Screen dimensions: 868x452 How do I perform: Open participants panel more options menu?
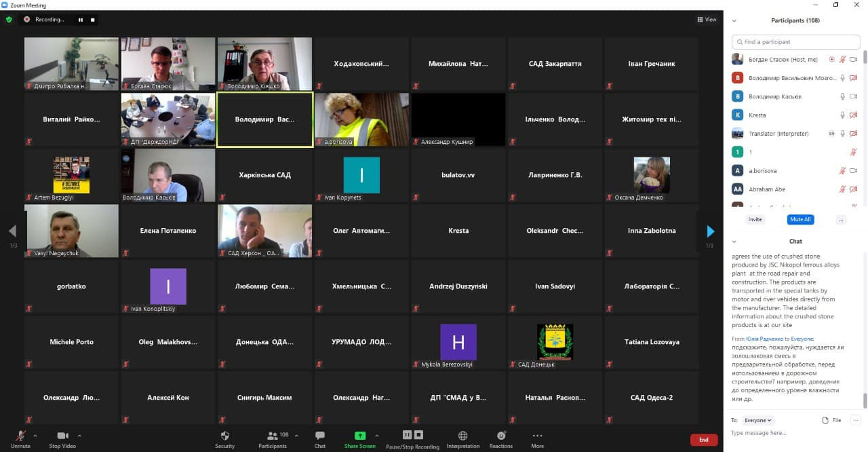pos(841,220)
